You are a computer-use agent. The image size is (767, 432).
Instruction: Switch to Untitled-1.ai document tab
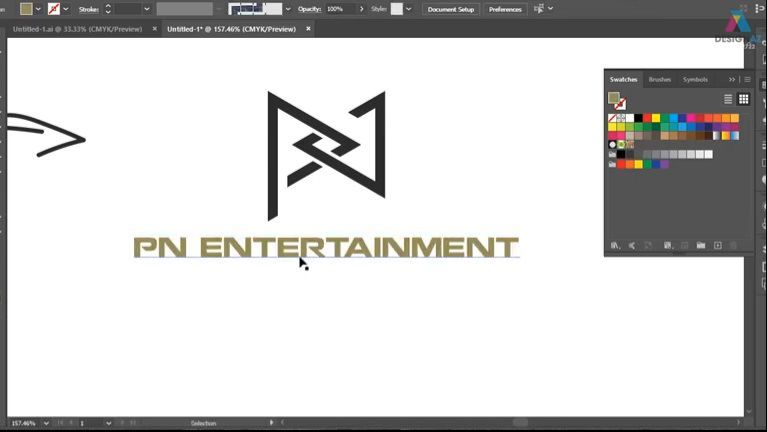point(75,29)
